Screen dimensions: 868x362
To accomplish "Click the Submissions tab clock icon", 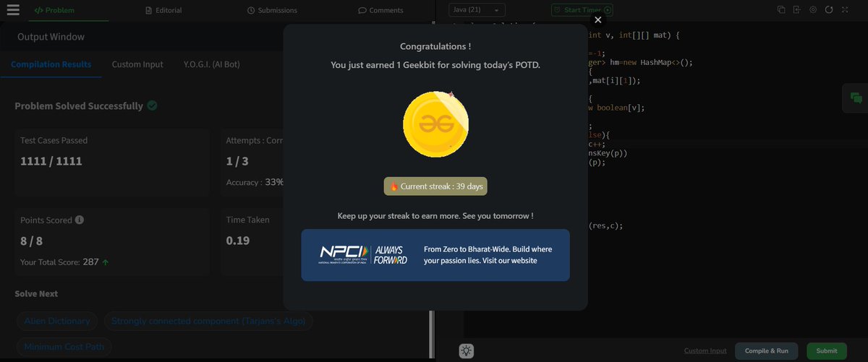I will (250, 10).
